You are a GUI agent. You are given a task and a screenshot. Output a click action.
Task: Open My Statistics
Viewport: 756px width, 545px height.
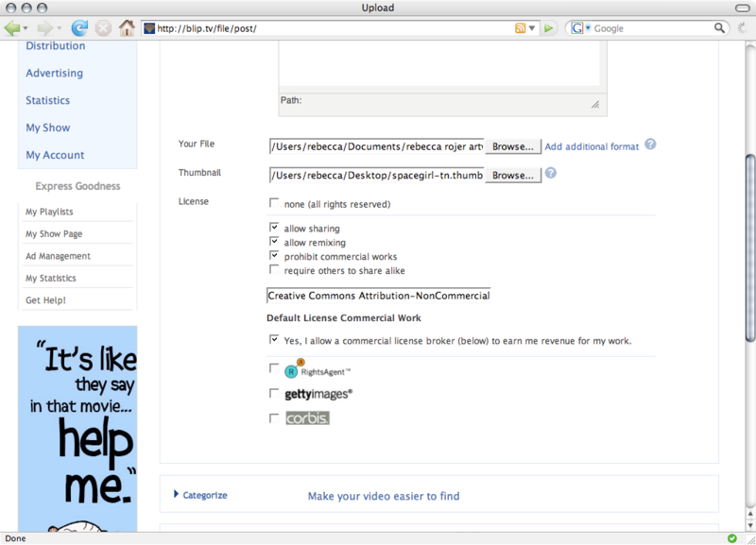51,278
